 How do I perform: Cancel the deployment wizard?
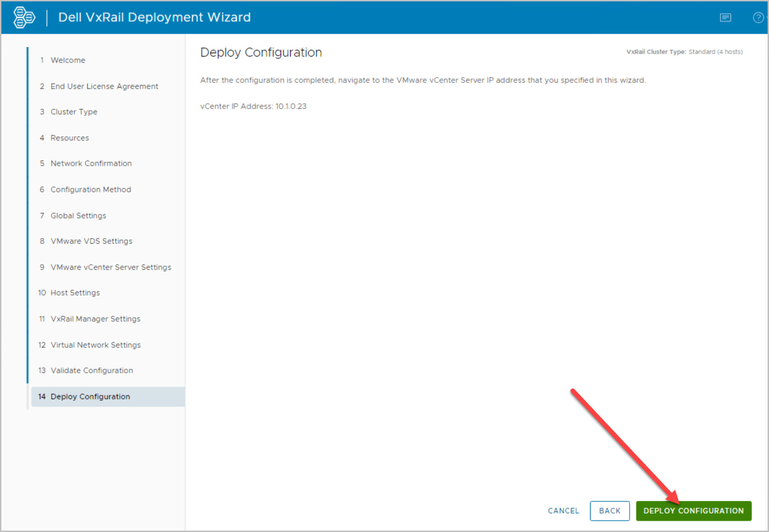(x=563, y=510)
